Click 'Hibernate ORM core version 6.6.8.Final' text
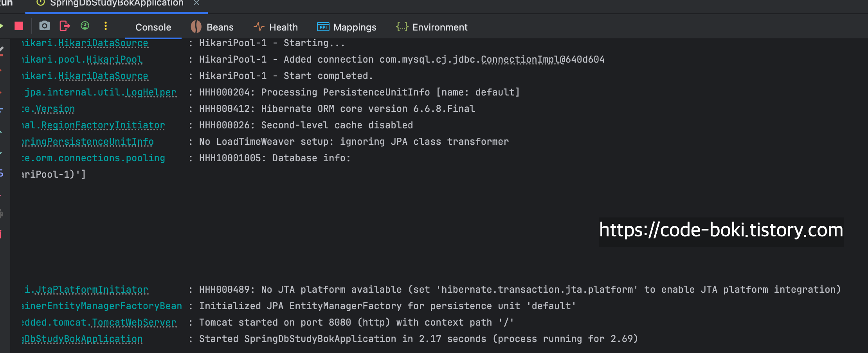This screenshot has width=868, height=353. tap(368, 109)
